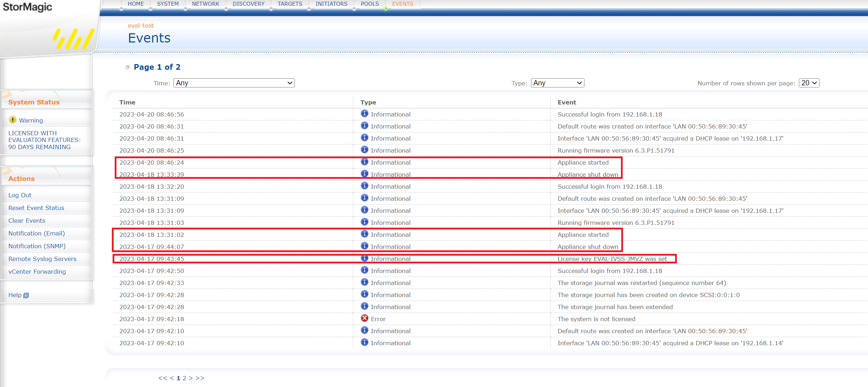Open Notification (Email) settings

click(x=36, y=233)
